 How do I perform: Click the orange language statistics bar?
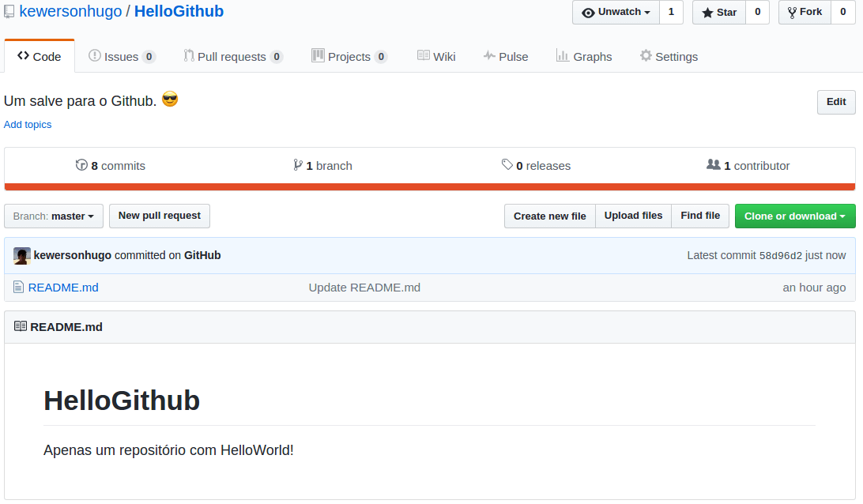[x=431, y=186]
